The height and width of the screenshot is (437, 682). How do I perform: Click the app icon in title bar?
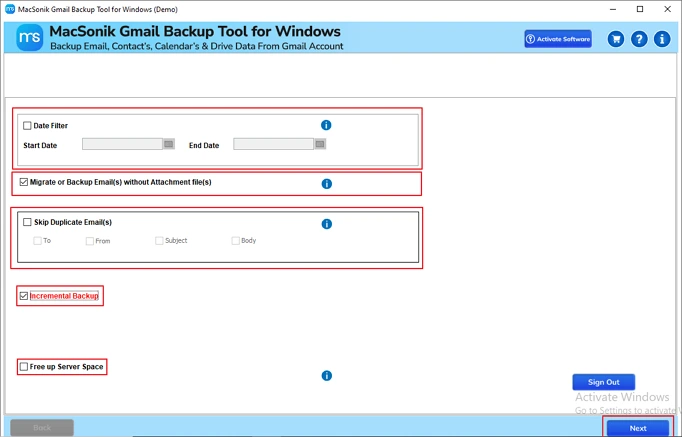point(10,9)
